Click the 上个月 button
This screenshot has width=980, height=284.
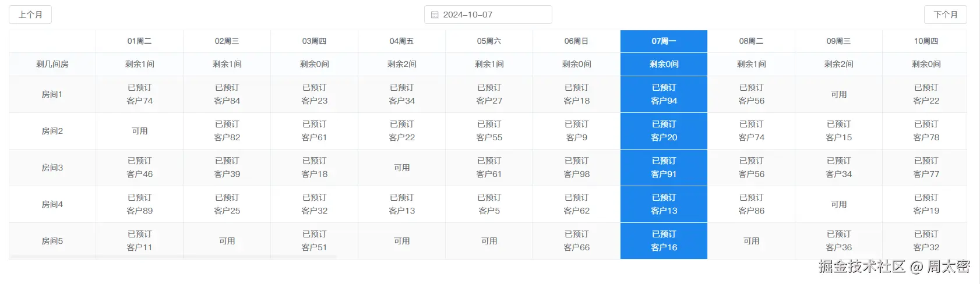30,15
